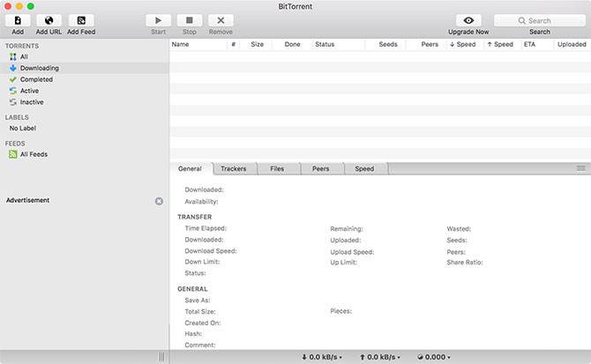Focus the Search input field
591x364 pixels.
540,20
